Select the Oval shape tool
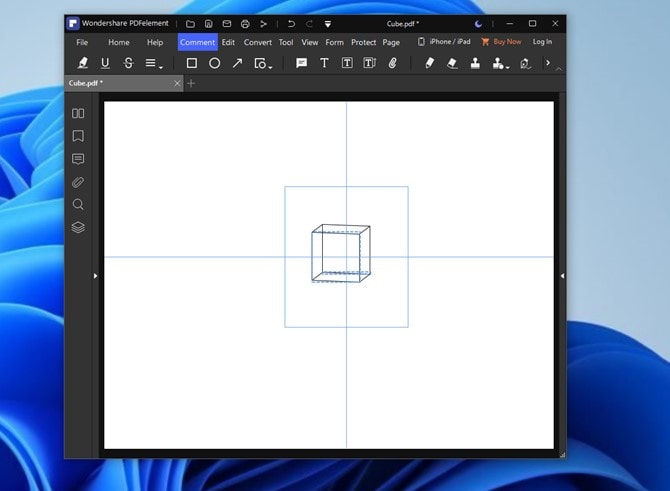Image resolution: width=670 pixels, height=491 pixels. [x=214, y=63]
